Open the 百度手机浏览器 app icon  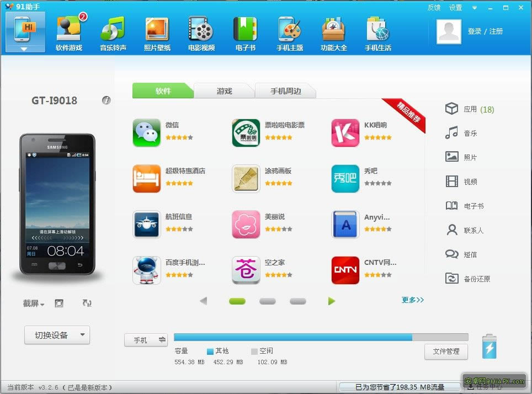click(x=147, y=270)
